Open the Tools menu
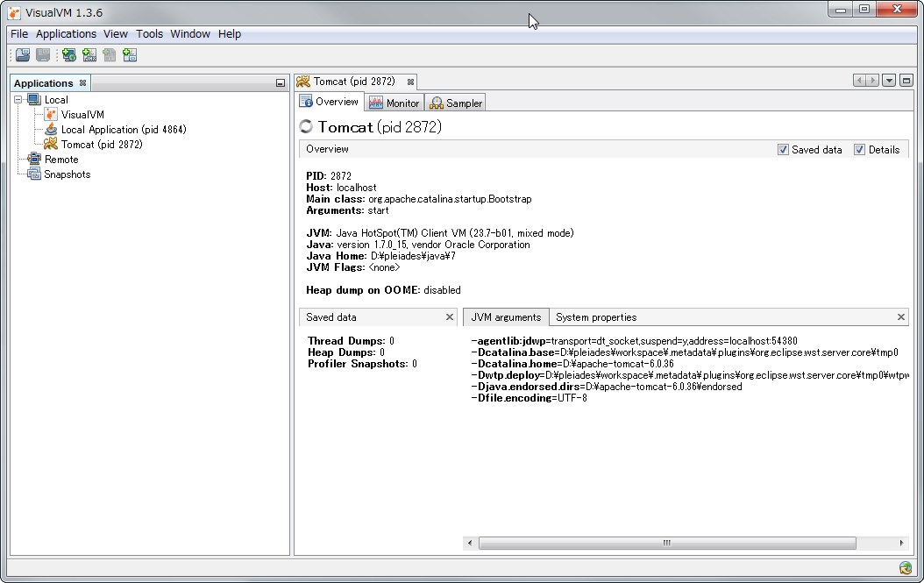Screen dimensions: 924x583 coord(150,33)
